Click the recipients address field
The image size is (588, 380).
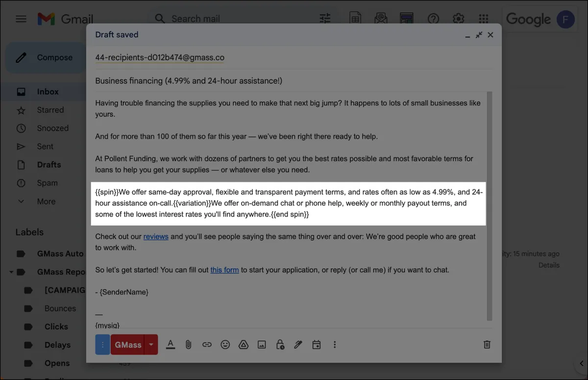[294, 57]
